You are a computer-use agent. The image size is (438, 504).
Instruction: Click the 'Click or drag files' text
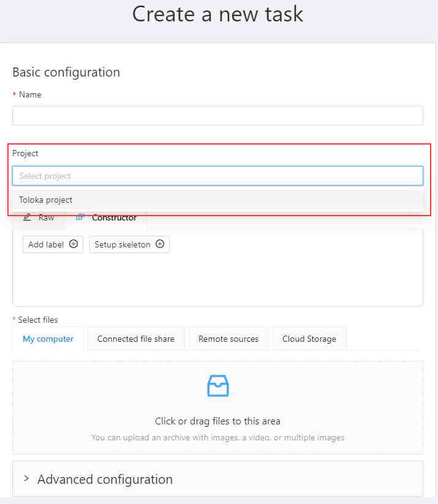[x=217, y=421]
